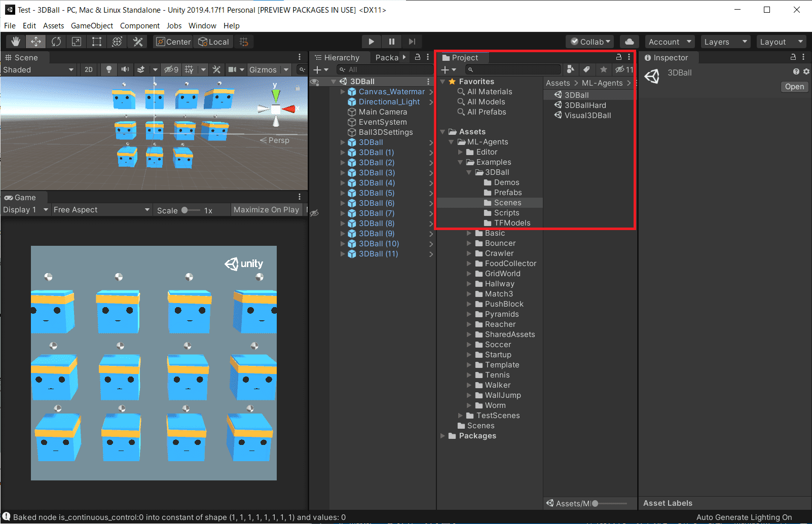Expand the Packages folder
The height and width of the screenshot is (524, 812).
point(442,436)
